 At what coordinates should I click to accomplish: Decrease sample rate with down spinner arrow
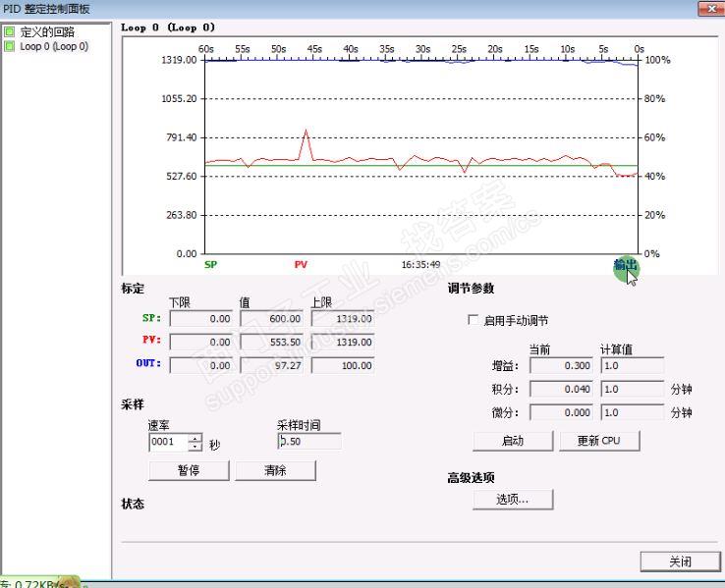click(195, 447)
